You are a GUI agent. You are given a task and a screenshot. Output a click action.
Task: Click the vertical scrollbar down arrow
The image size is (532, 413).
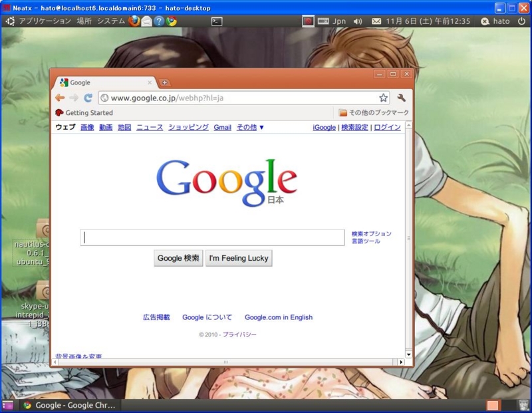point(409,354)
